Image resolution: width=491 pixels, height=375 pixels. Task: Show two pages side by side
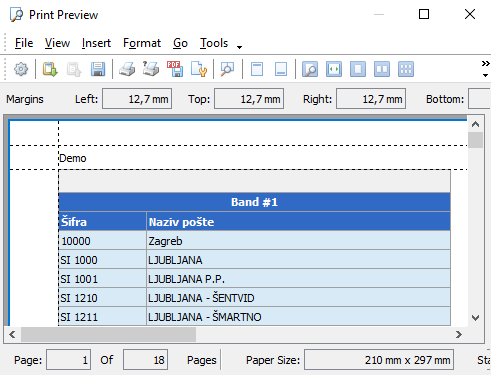[x=382, y=69]
